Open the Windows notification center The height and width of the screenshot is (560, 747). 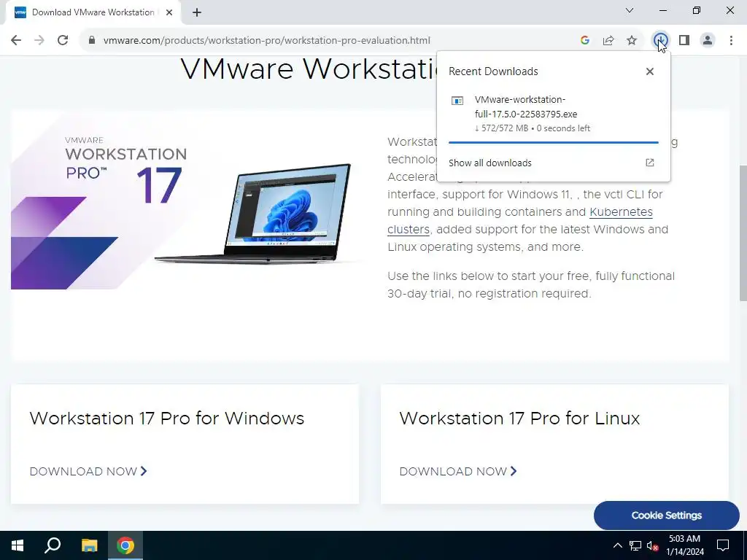click(x=723, y=545)
